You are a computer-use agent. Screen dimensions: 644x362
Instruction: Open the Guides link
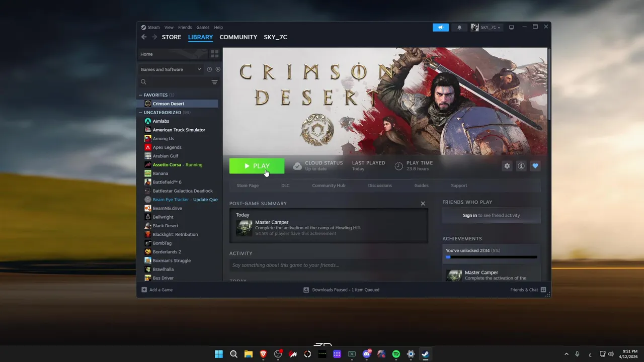click(x=422, y=186)
